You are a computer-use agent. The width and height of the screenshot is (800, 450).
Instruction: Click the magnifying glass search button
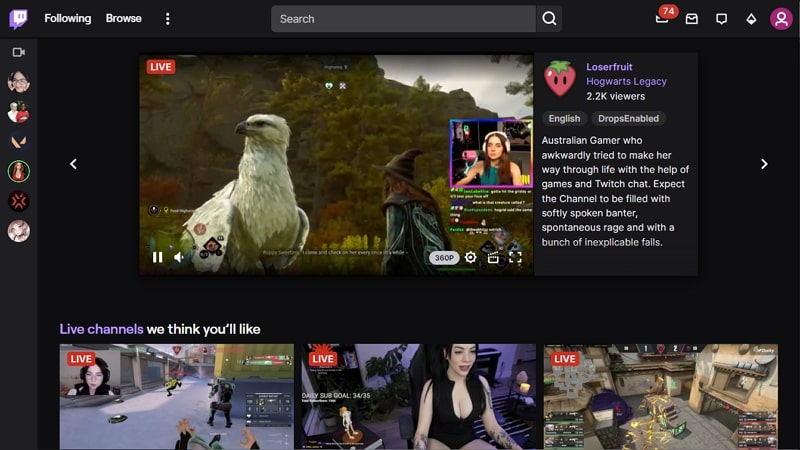pos(549,19)
